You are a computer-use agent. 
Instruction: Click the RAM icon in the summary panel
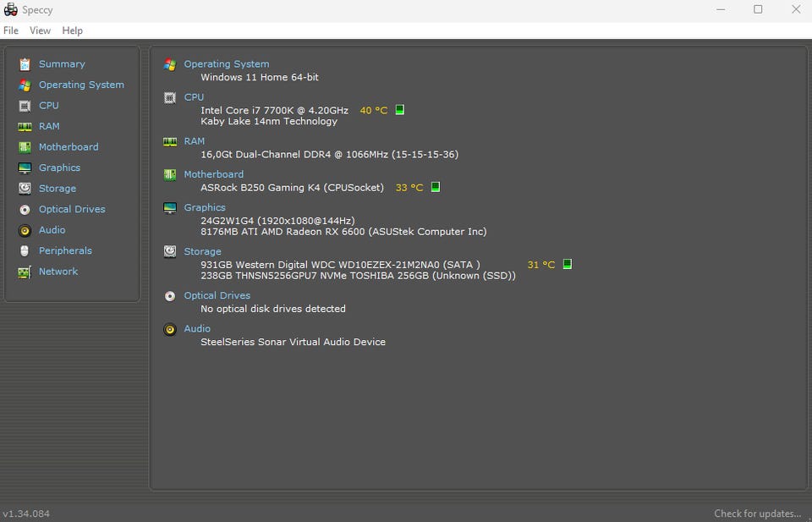tap(170, 141)
